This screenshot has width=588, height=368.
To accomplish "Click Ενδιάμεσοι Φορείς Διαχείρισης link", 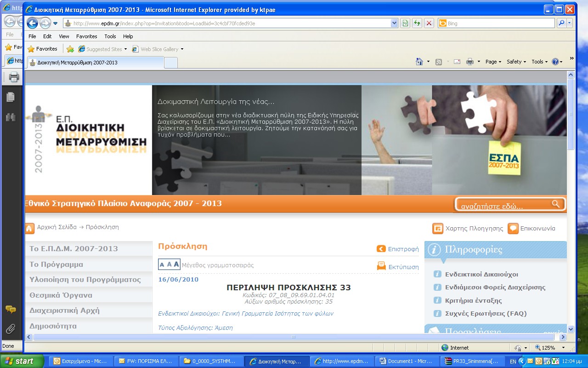I will click(495, 287).
